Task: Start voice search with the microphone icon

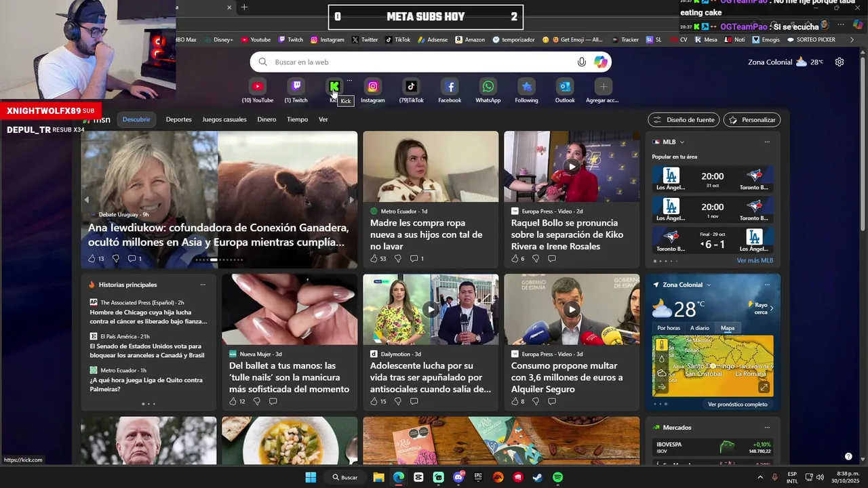Action: pyautogui.click(x=582, y=62)
